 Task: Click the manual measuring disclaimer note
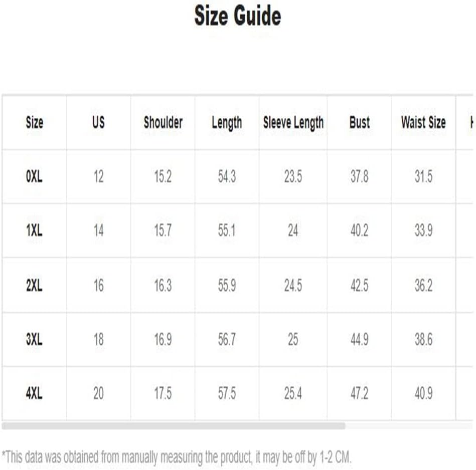coord(177,457)
